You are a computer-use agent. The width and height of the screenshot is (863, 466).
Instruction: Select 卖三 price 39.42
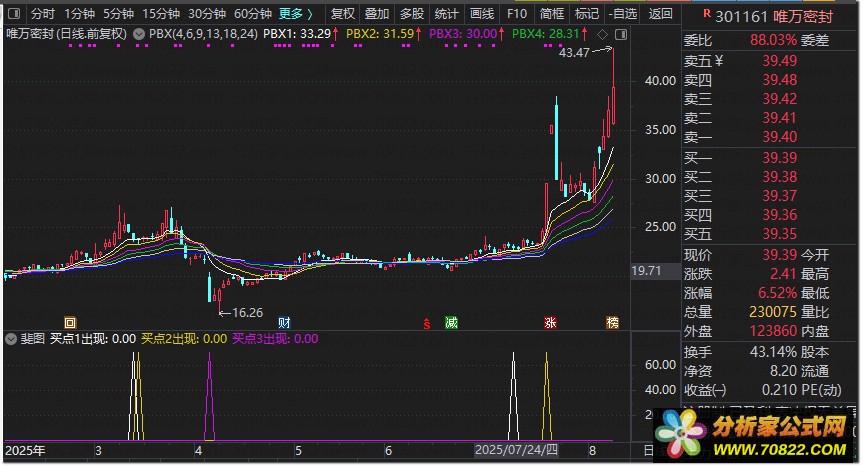click(779, 98)
